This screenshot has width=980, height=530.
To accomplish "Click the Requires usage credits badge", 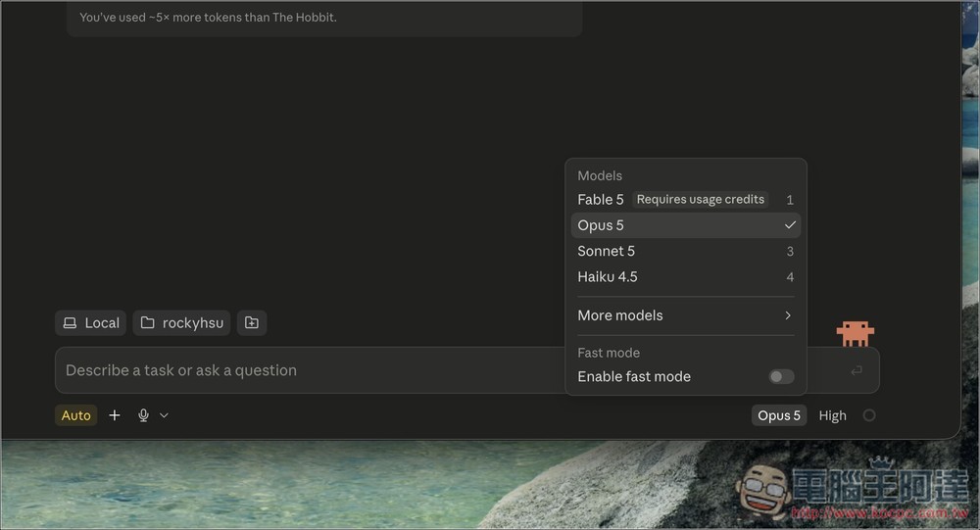I will pos(700,200).
